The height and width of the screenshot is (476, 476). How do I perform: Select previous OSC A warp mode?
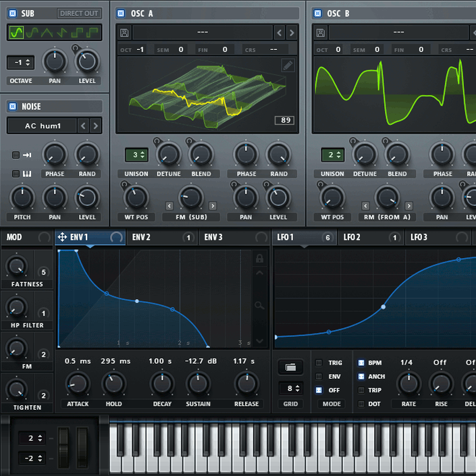pyautogui.click(x=169, y=206)
